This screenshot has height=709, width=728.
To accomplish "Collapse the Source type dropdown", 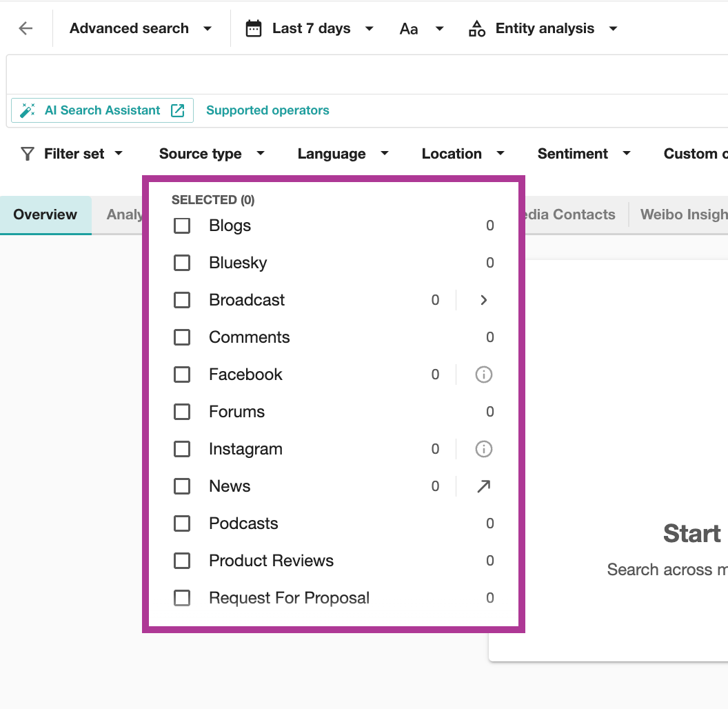I will [212, 154].
